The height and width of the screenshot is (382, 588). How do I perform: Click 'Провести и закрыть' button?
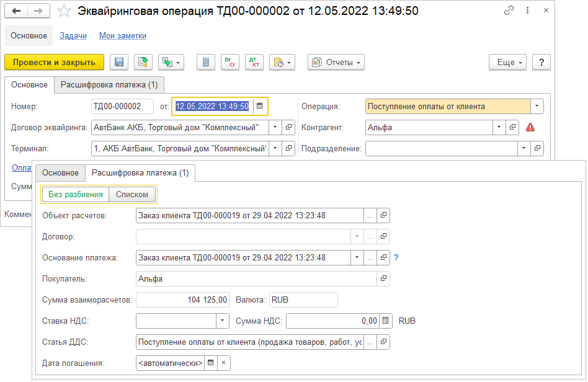(54, 62)
